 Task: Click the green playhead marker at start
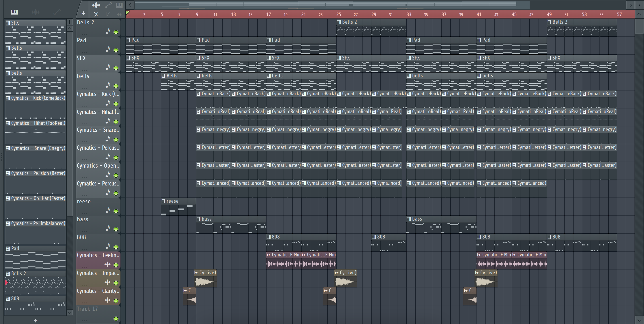click(x=127, y=13)
